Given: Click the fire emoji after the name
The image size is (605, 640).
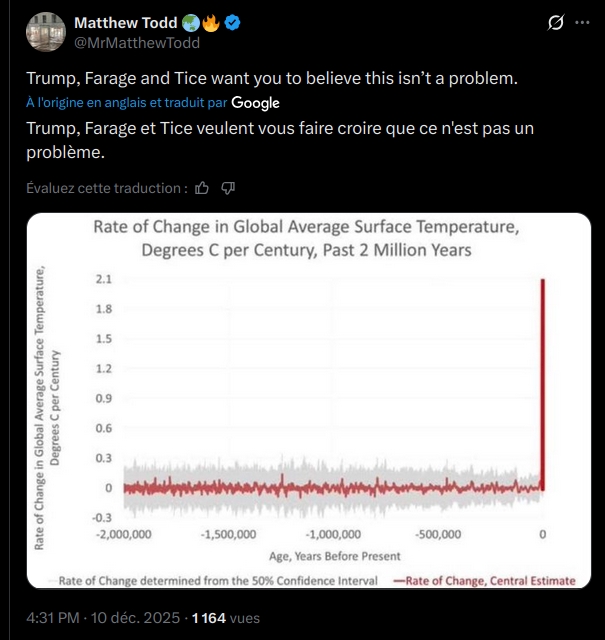Looking at the screenshot, I should (209, 23).
